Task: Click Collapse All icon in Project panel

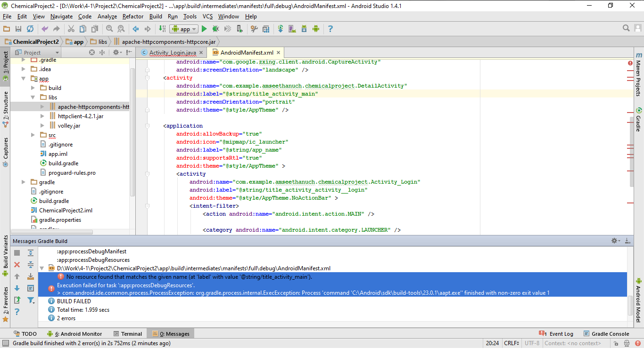Action: (102, 52)
